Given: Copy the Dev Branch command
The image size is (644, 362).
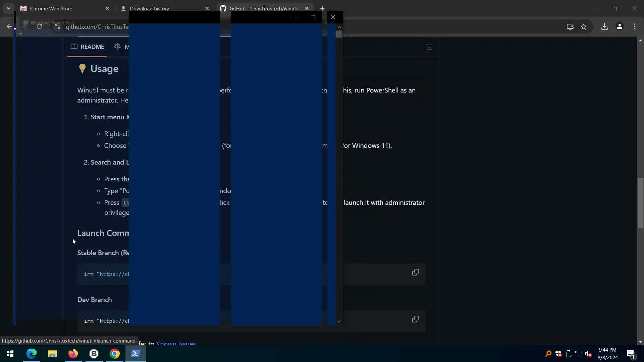Looking at the screenshot, I should 415,319.
